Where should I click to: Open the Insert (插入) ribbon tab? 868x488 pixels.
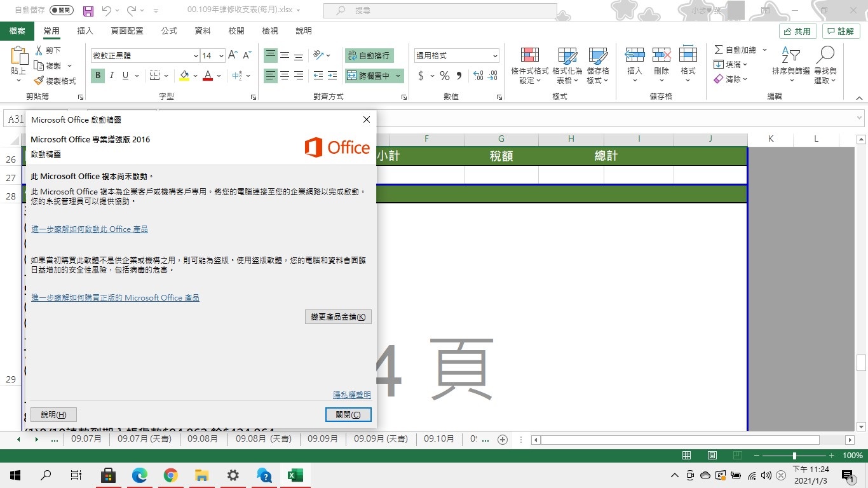point(85,30)
